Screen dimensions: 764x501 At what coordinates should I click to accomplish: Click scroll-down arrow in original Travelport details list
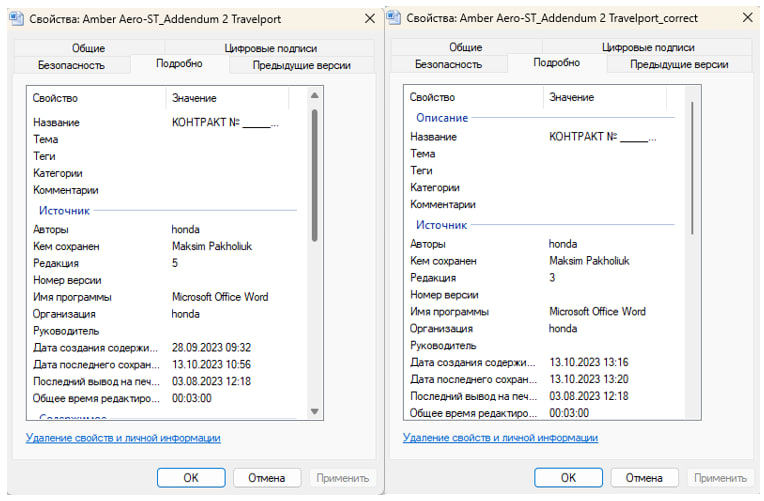[x=314, y=411]
